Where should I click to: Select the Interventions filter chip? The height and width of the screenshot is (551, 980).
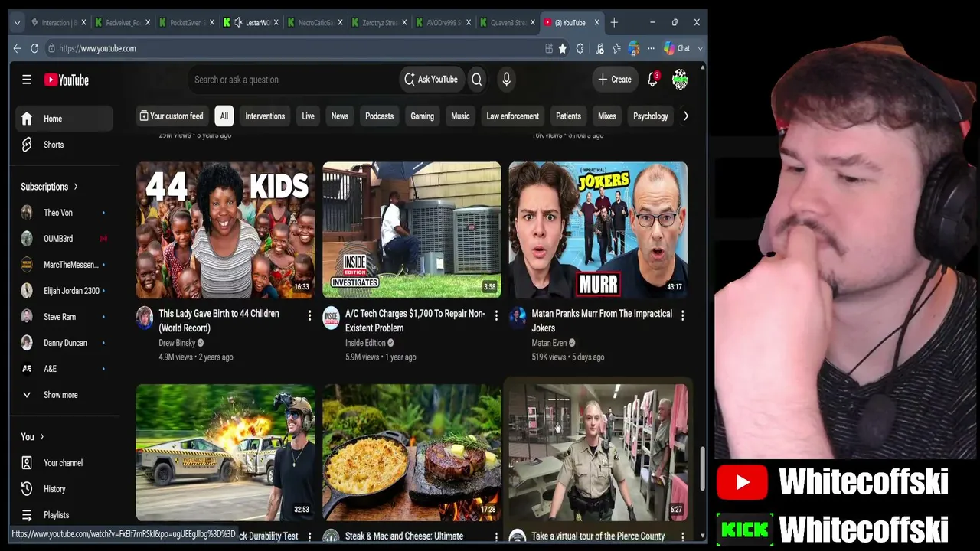[265, 116]
